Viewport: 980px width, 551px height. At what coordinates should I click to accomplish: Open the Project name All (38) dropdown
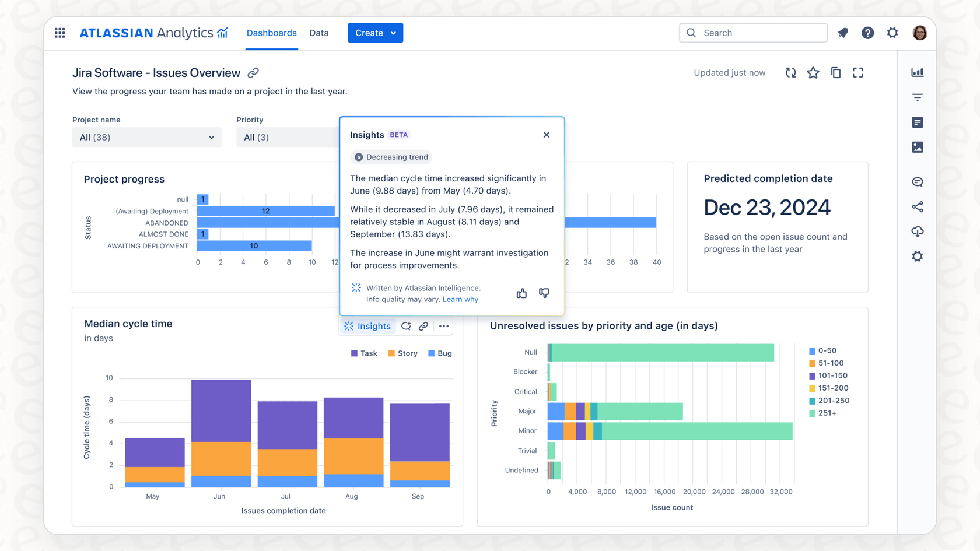click(x=146, y=137)
